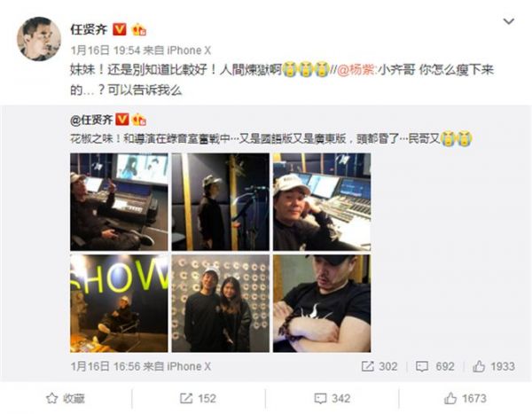Click the membership badge icon beside the top username
Viewport: 532px width, 414px height.
coord(139,29)
